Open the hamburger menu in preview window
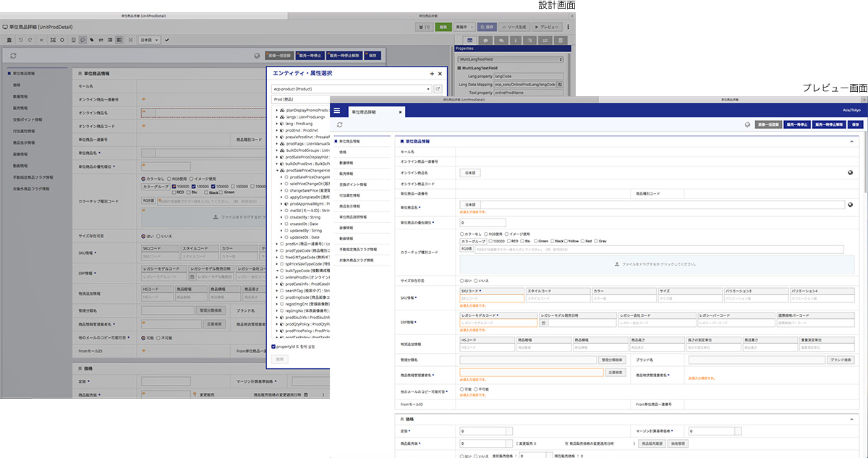The width and height of the screenshot is (868, 458). (336, 110)
